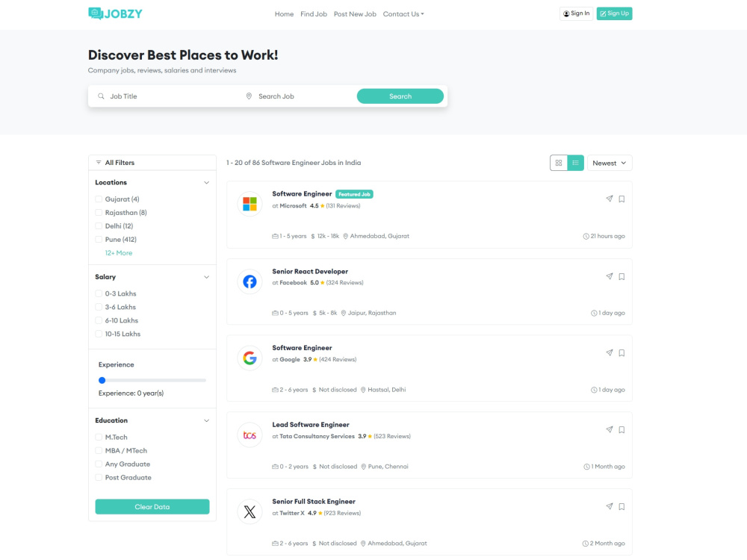The height and width of the screenshot is (560, 747).
Task: Show 12+ More locations link
Action: point(119,253)
